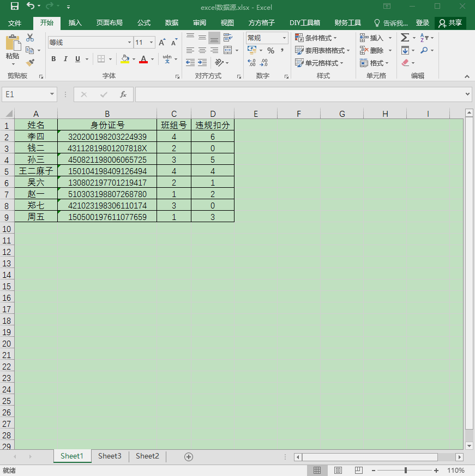Click the Merge and Center icon
475x476 pixels.
coord(227,50)
